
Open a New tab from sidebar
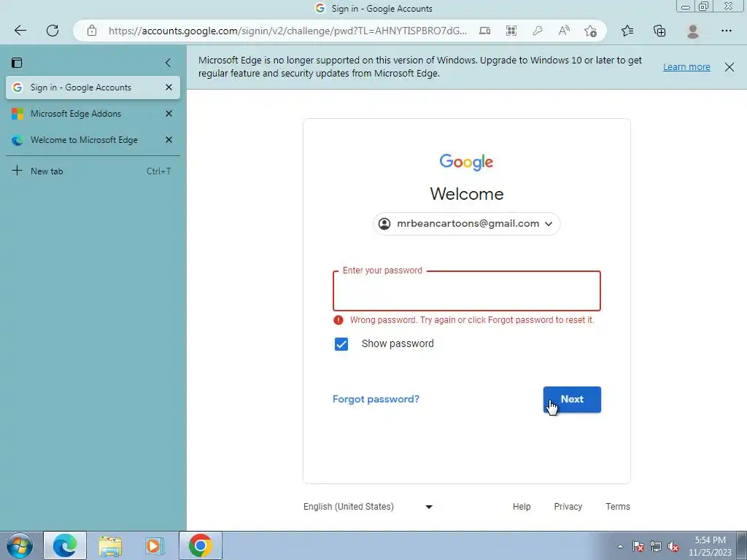click(x=93, y=171)
